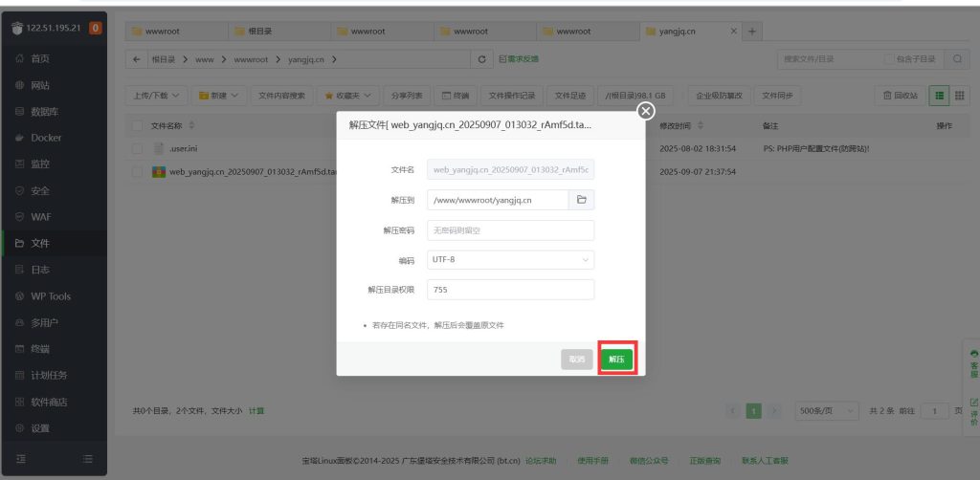
Task: Click the 终端 toolbar button
Action: click(x=456, y=96)
